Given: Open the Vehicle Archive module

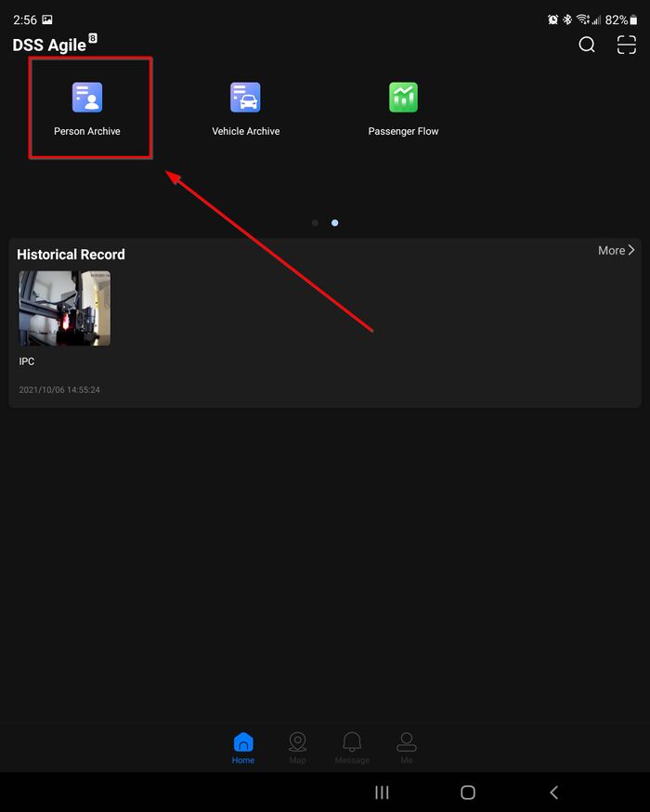Looking at the screenshot, I should 245,109.
